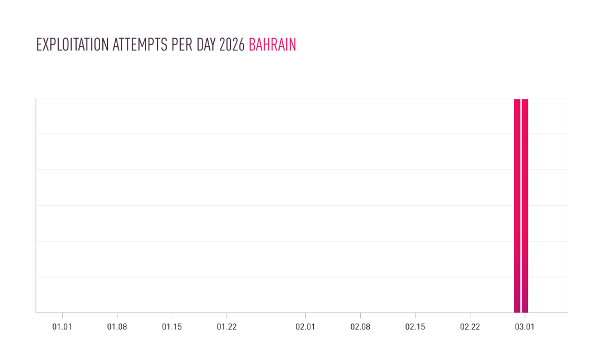604x364 pixels.
Task: Select the 02.08 date on the x-axis
Action: pos(360,327)
